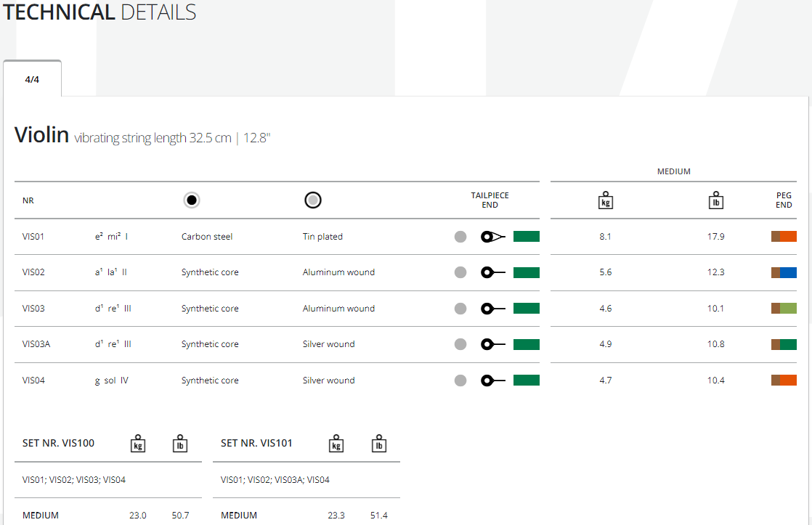Click the brown-blue peg end swatch for VIS02

(784, 272)
